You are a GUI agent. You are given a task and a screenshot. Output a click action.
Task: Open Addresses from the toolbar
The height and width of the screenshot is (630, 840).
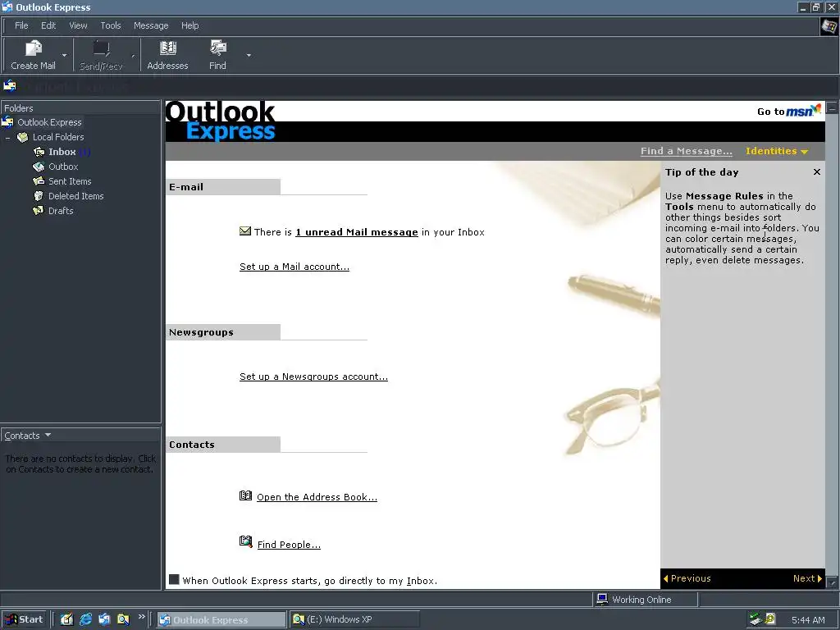[167, 55]
